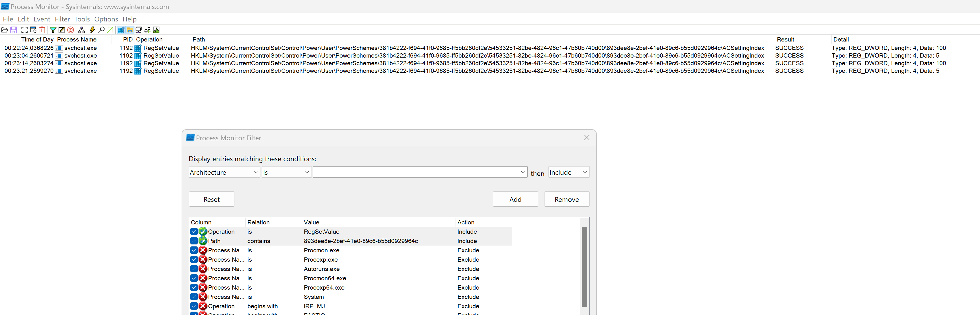This screenshot has width=980, height=315.
Task: Open Find using the magnifier icon
Action: point(101,30)
